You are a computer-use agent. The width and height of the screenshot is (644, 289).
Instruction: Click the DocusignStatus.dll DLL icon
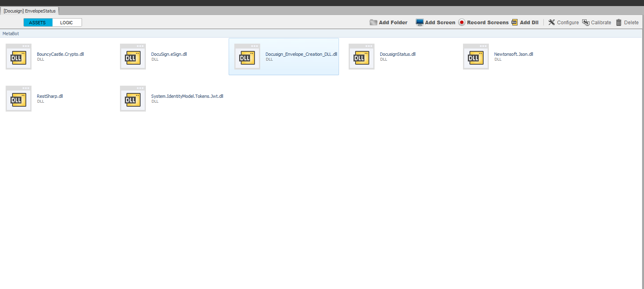pos(362,57)
